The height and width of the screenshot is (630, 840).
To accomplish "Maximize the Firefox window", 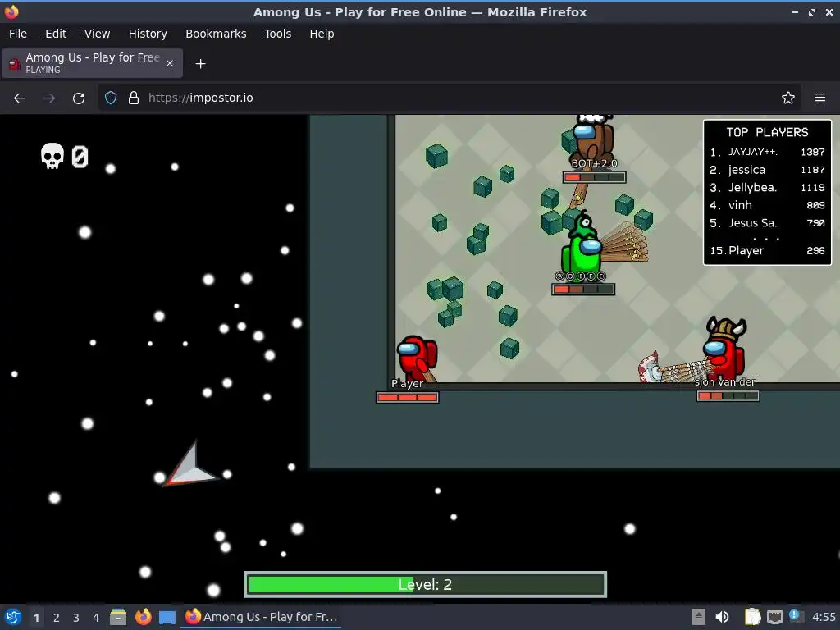I will click(812, 11).
